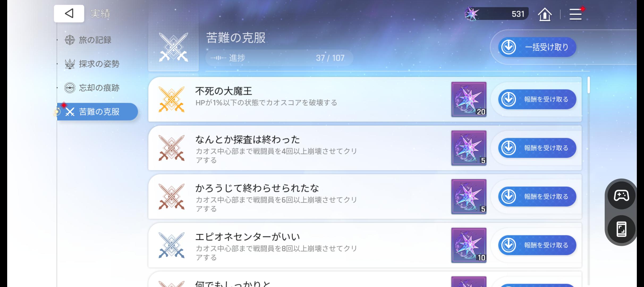This screenshot has width=644, height=287.
Task: Open the 忘却の痕跡 tab
Action: click(x=99, y=88)
